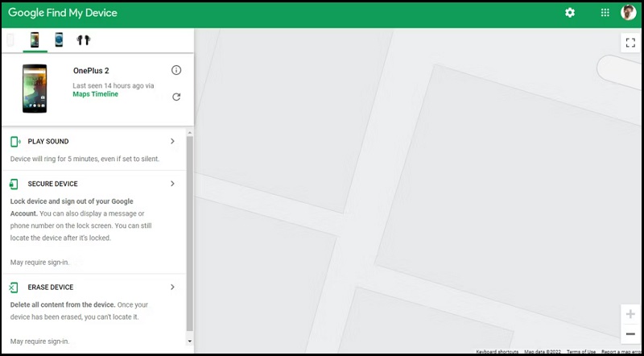Click the scrollbar down arrow

tap(189, 342)
